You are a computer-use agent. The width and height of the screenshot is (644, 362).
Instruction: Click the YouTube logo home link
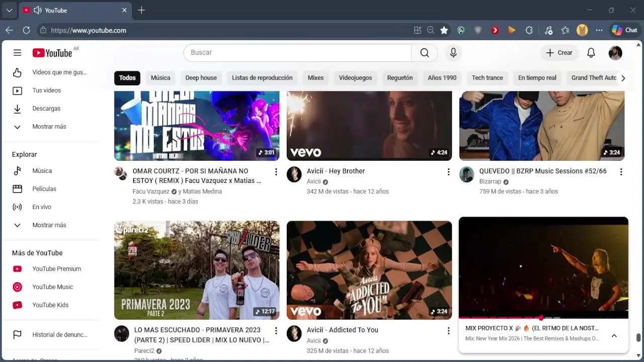point(52,53)
